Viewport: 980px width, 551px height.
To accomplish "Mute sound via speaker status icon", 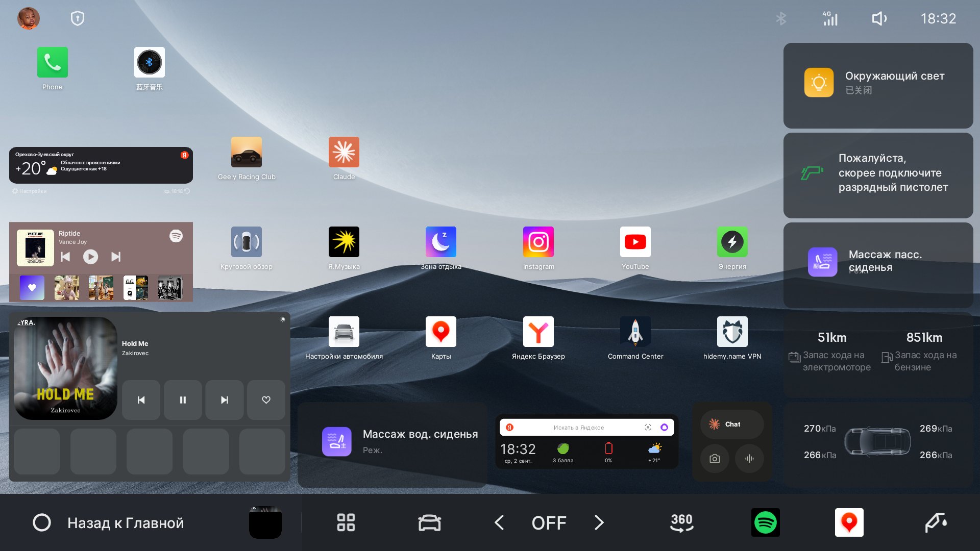I will click(x=879, y=19).
